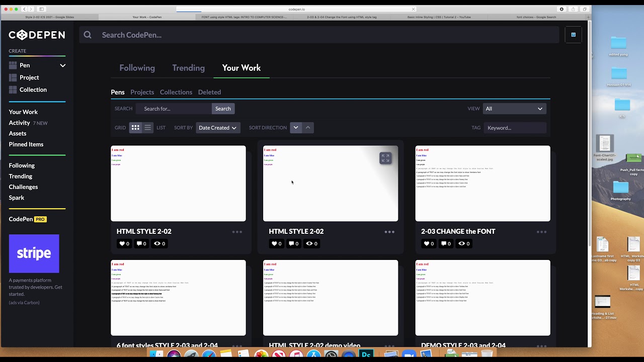Image resolution: width=644 pixels, height=362 pixels.
Task: Open three-dot menu for 2-03 CHANGE the FONT
Action: tap(541, 232)
